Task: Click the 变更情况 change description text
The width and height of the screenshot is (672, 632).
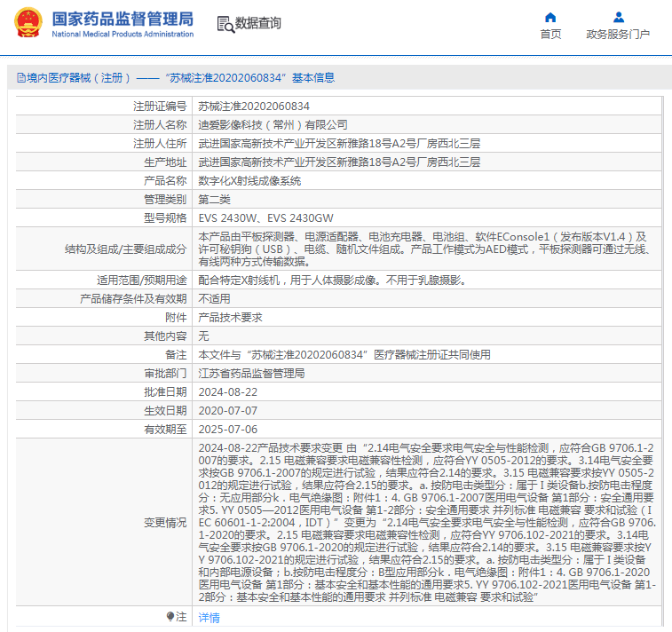Action: pos(427,522)
